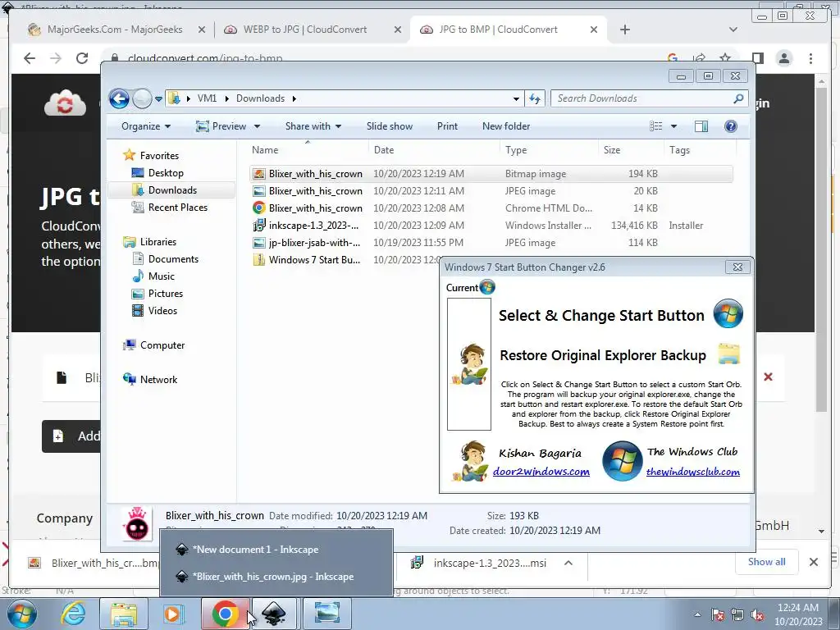
Task: Show hidden tray icons arrow
Action: pyautogui.click(x=697, y=614)
